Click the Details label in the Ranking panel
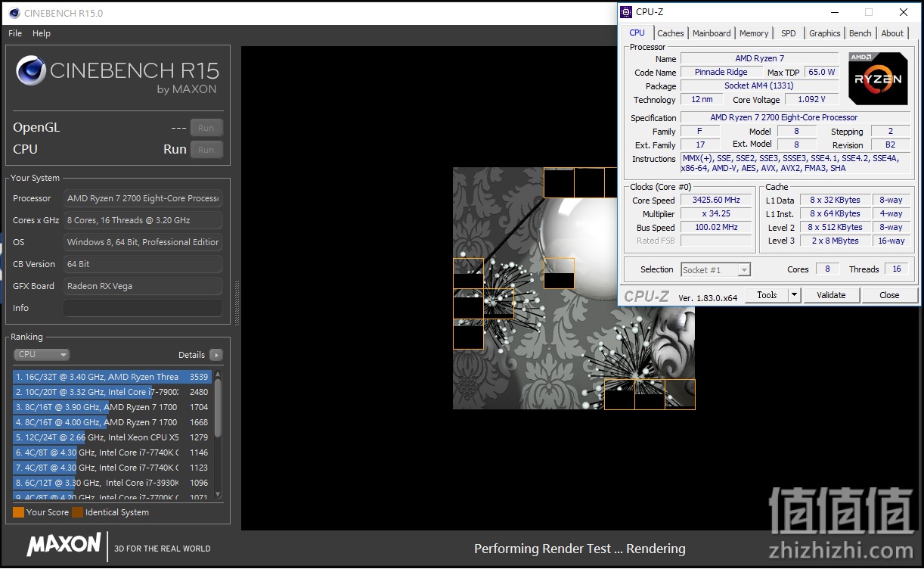 [x=191, y=355]
